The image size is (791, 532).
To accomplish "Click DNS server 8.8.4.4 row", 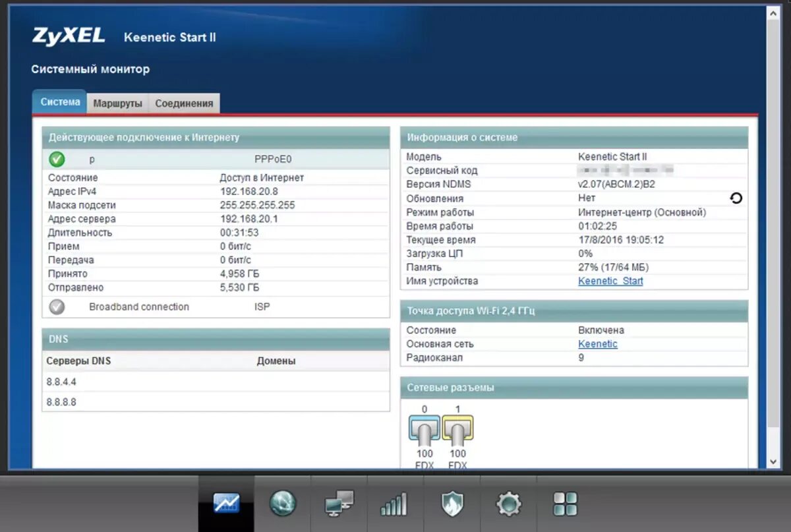I will tap(216, 382).
